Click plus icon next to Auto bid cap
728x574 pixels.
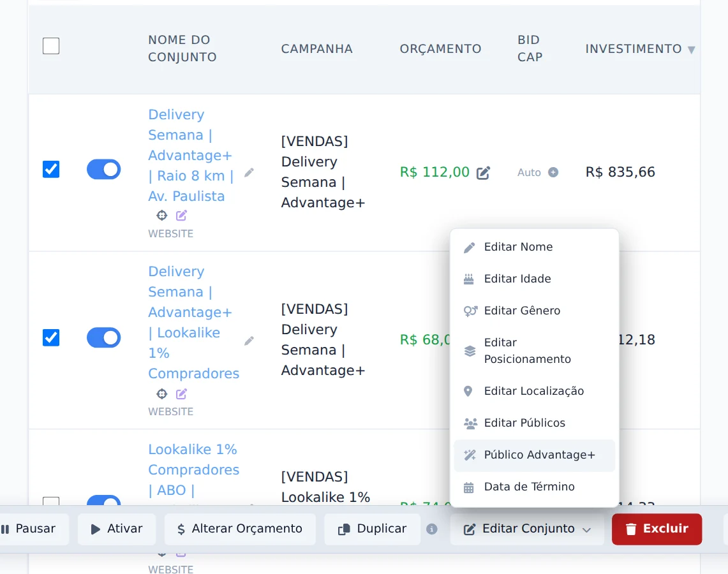pyautogui.click(x=553, y=172)
